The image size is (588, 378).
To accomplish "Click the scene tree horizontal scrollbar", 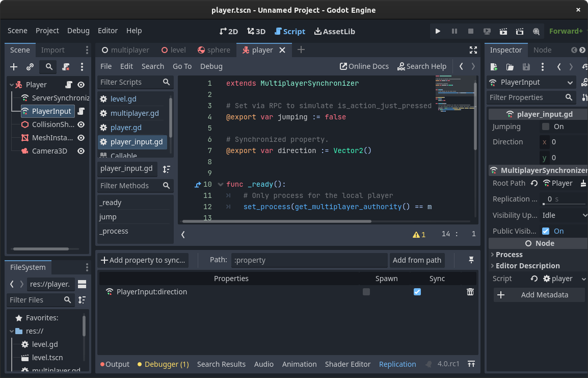I will point(41,249).
